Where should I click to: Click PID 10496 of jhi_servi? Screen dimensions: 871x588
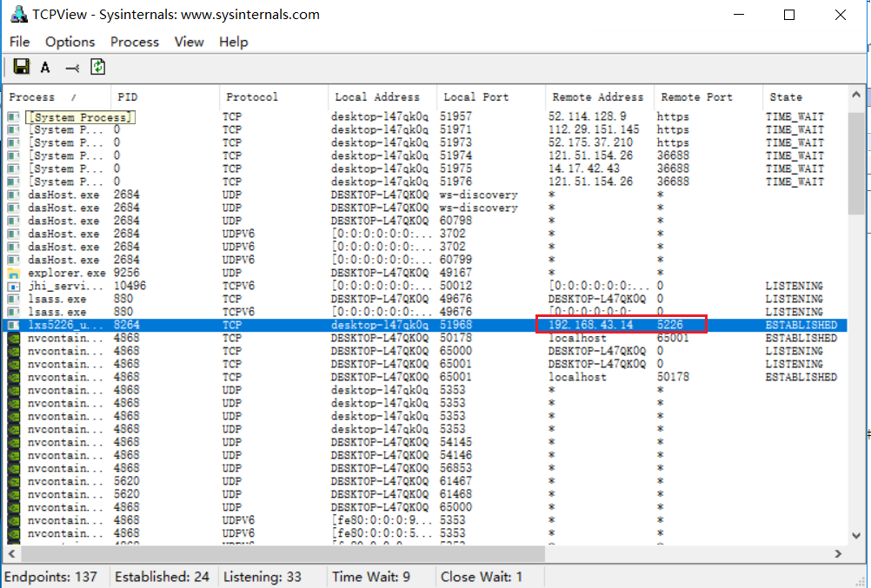click(130, 286)
